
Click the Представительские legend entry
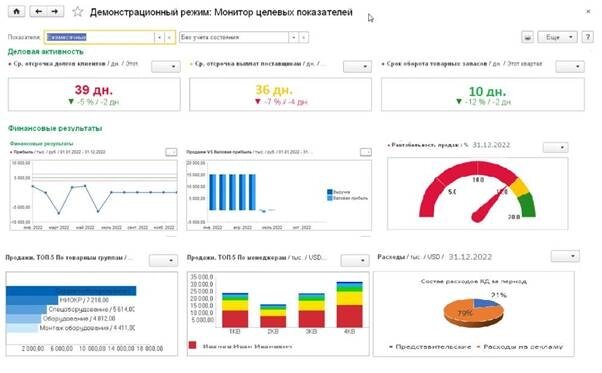point(430,347)
